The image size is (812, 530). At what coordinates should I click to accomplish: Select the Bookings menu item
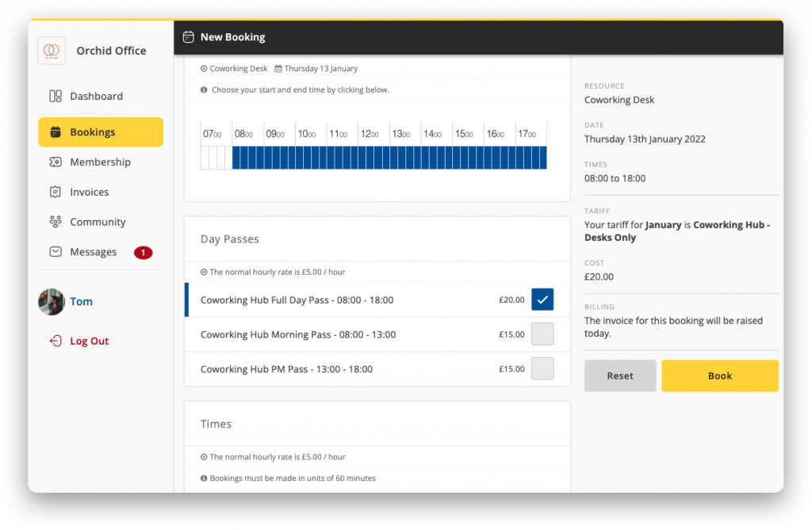coord(101,132)
